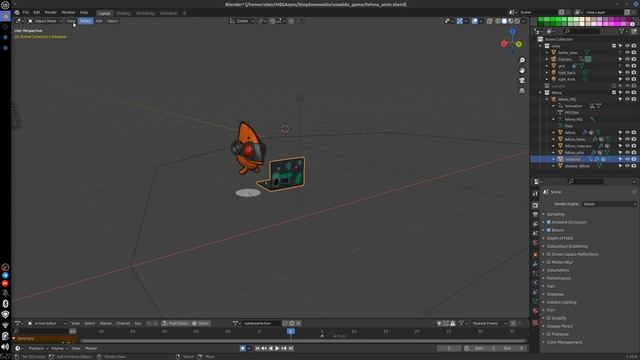Enable the Motion Blur checkbox
Screen dimensions: 640x360
[549, 262]
